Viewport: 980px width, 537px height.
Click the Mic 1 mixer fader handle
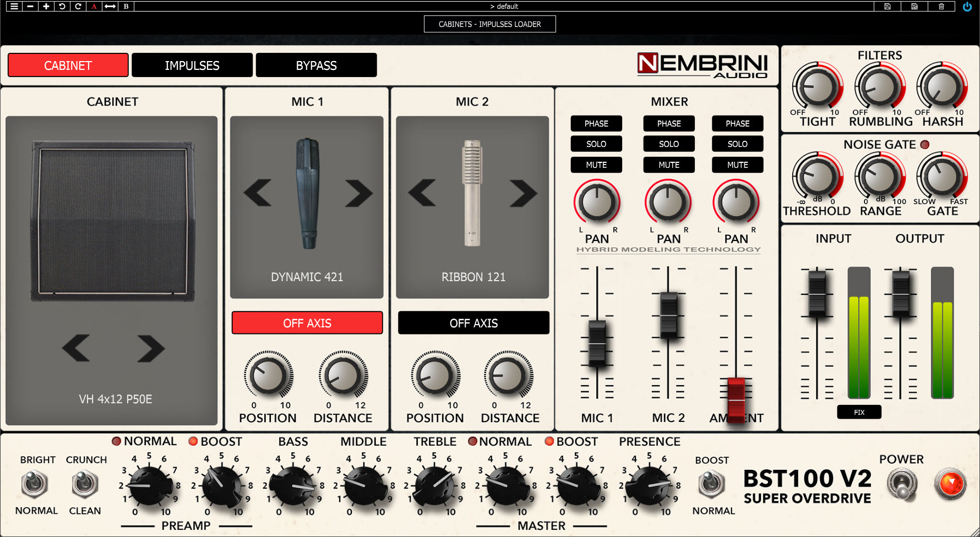(x=597, y=344)
